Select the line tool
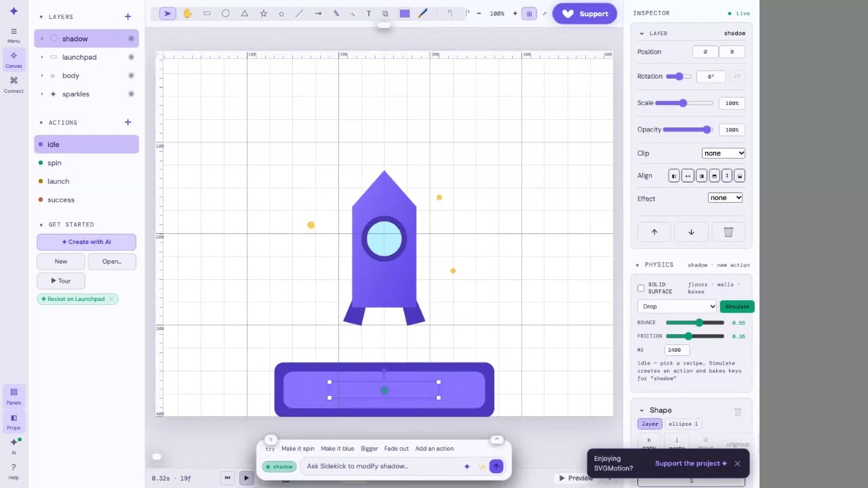Viewport: 868px width, 488px height. coord(299,14)
